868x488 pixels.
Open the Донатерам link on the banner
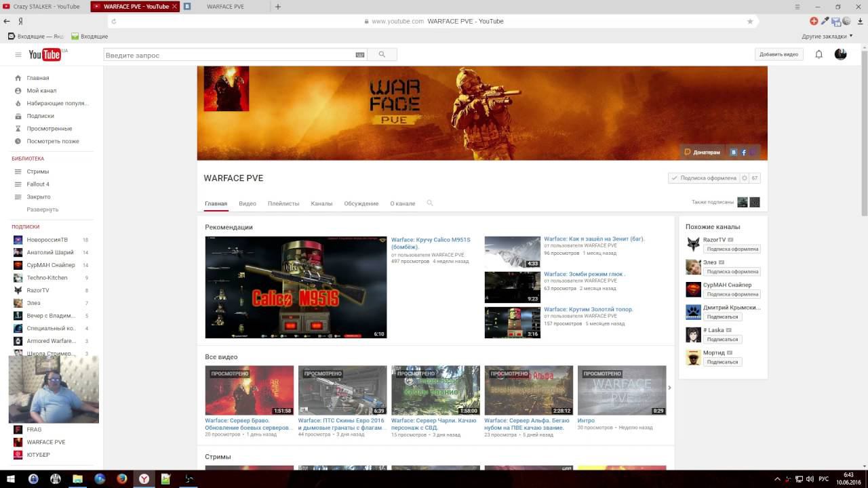pos(703,152)
